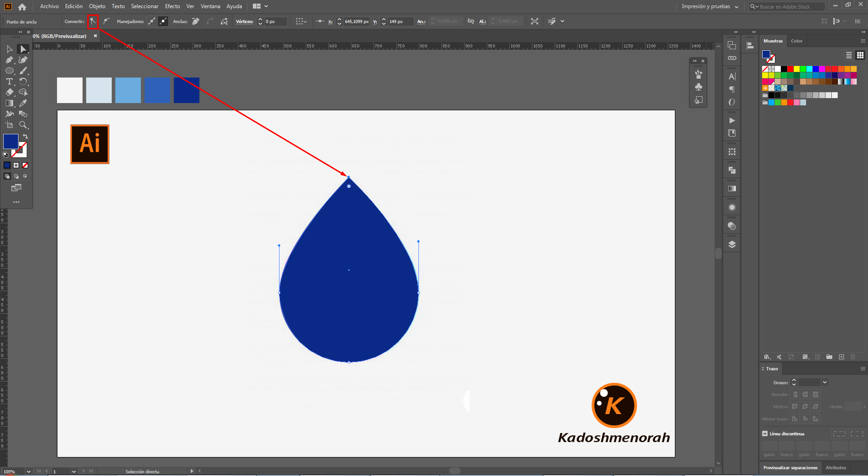Toggle constrain width and height proportions
The height and width of the screenshot is (476, 868).
pyautogui.click(x=471, y=21)
